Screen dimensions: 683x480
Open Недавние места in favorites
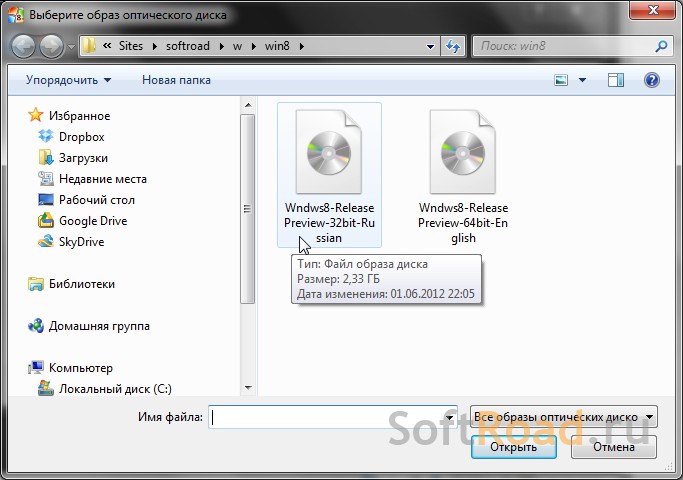coord(103,179)
